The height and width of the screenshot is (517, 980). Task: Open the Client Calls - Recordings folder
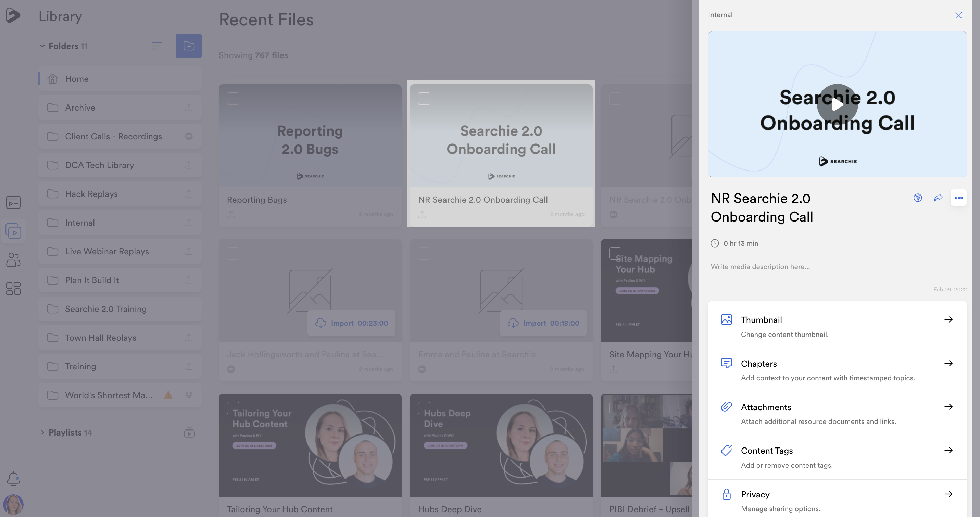click(120, 136)
